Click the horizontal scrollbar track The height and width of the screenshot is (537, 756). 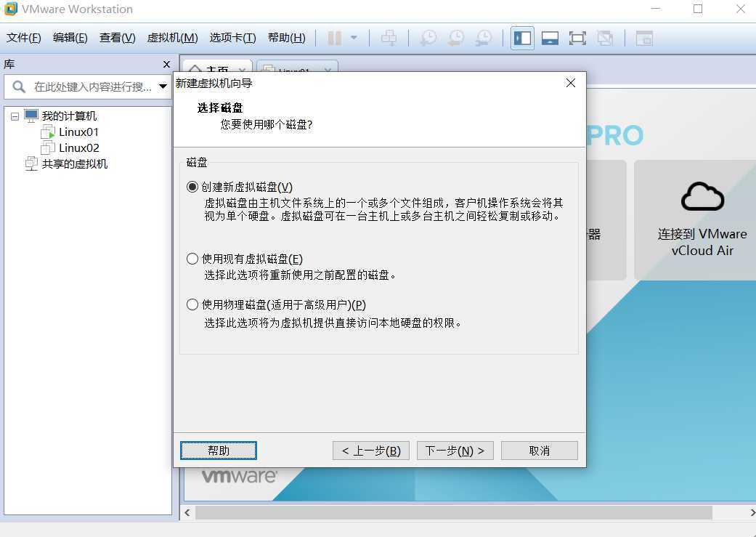453,513
